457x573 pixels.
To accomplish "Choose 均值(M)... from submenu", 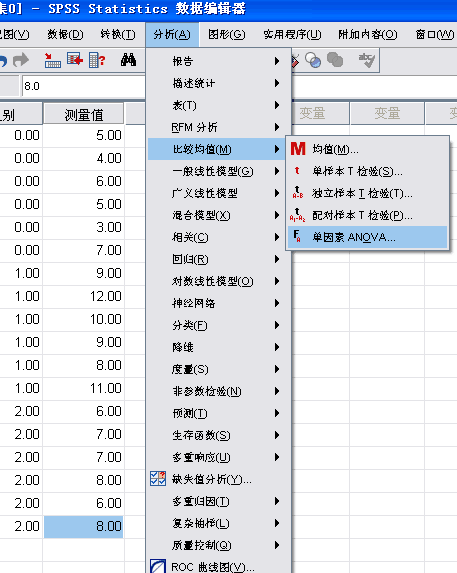I will [367, 149].
